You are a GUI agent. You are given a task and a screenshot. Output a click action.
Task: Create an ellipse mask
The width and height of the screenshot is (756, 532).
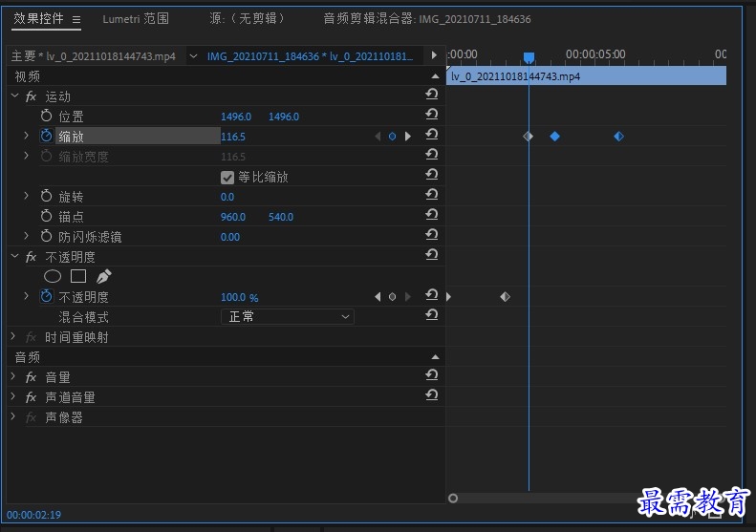(x=53, y=276)
